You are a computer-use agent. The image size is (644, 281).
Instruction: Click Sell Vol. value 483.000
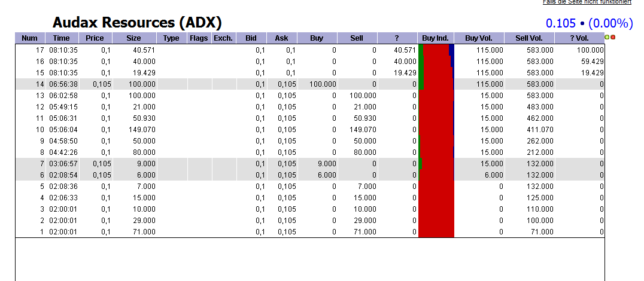tap(540, 107)
